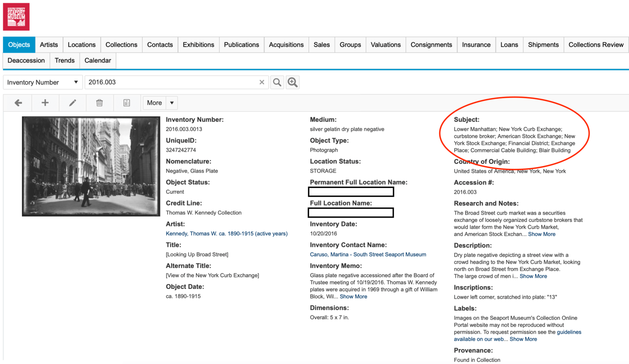Image resolution: width=629 pixels, height=364 pixels.
Task: Open artist link Kennedy, Thomas W.
Action: [226, 233]
